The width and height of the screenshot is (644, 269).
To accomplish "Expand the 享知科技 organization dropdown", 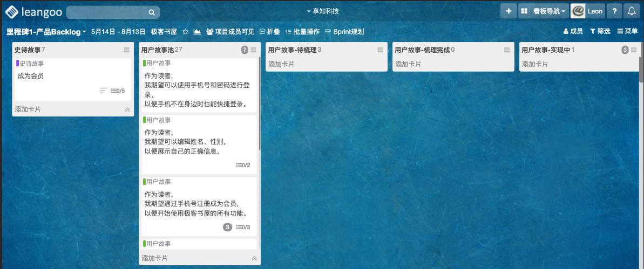I will pyautogui.click(x=323, y=11).
